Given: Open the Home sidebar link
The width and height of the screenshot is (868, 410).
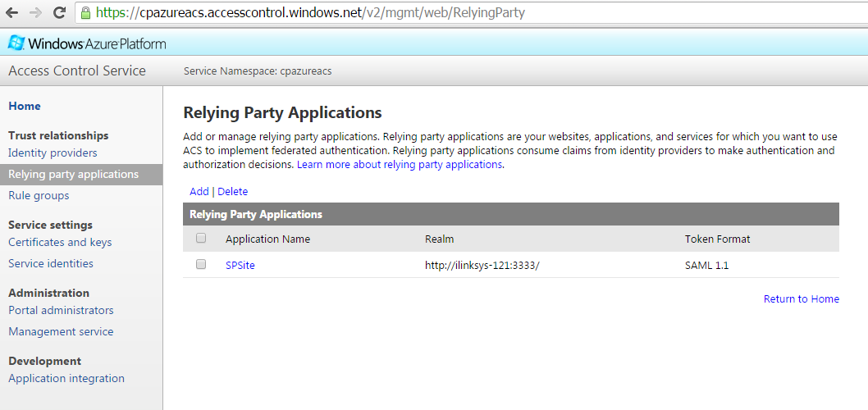Looking at the screenshot, I should point(25,106).
